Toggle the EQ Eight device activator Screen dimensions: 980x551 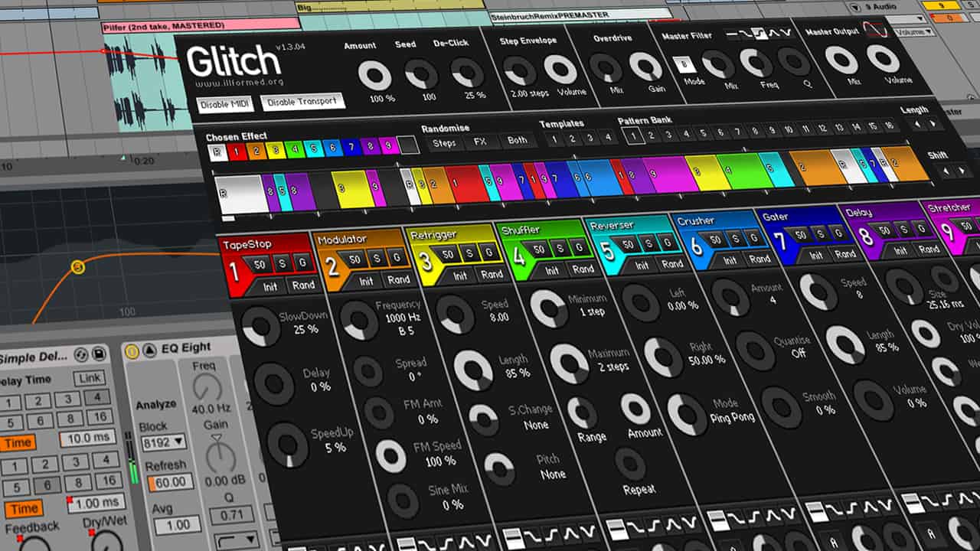tap(131, 352)
